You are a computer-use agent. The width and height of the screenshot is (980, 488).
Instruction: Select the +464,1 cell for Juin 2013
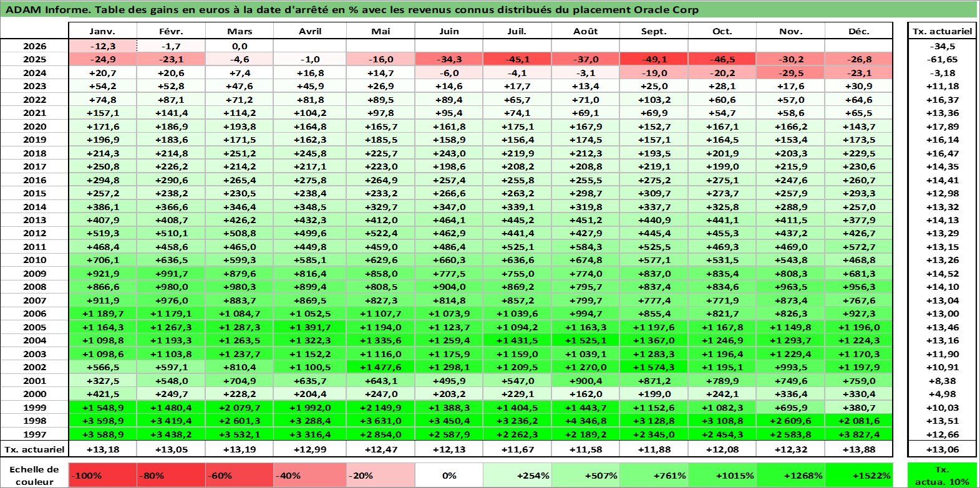[449, 220]
